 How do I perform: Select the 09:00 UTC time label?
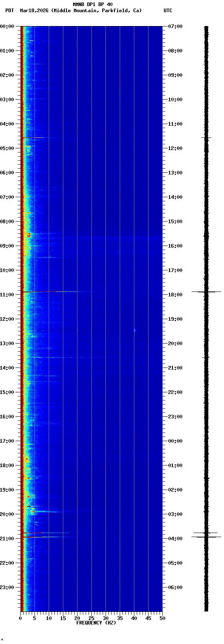[x=175, y=75]
